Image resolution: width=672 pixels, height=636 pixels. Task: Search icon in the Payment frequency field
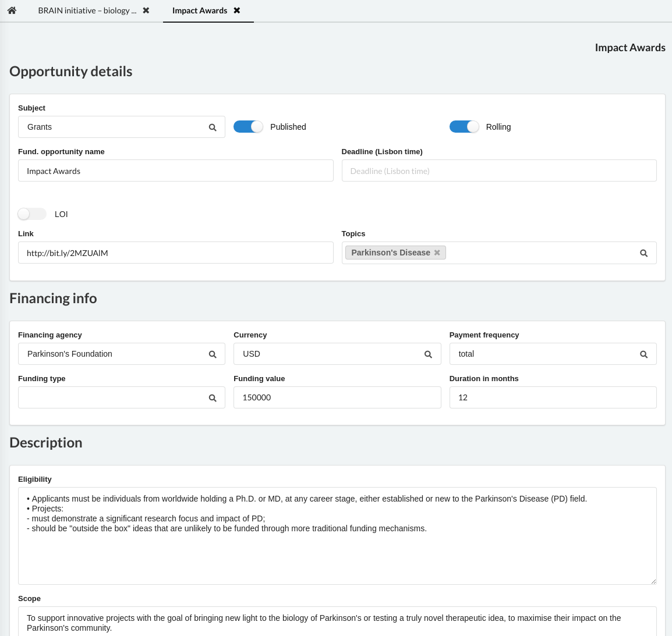click(643, 354)
